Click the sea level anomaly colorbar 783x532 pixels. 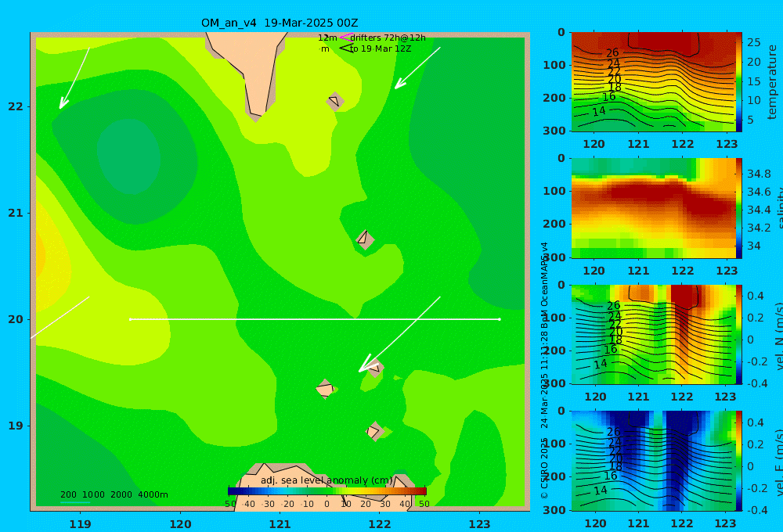tap(327, 491)
